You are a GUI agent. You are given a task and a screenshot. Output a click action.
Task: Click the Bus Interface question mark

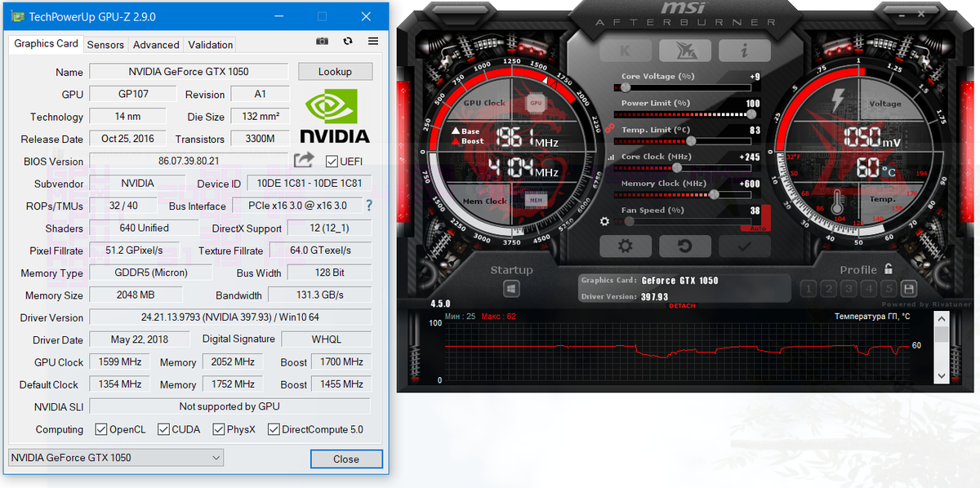point(369,206)
